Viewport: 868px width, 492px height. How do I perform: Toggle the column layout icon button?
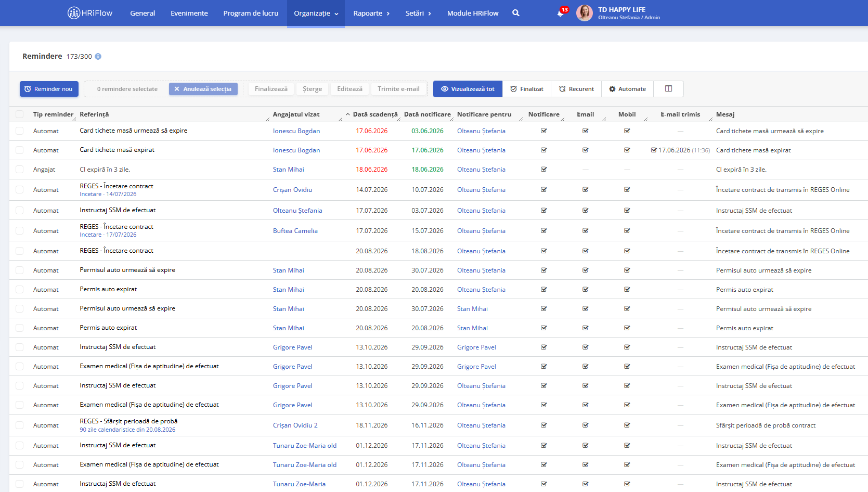click(x=668, y=89)
